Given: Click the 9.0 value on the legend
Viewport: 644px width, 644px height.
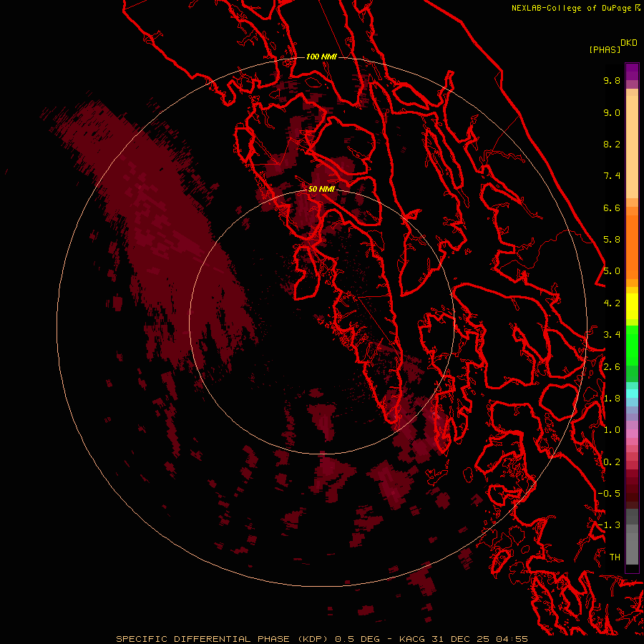Looking at the screenshot, I should point(612,112).
